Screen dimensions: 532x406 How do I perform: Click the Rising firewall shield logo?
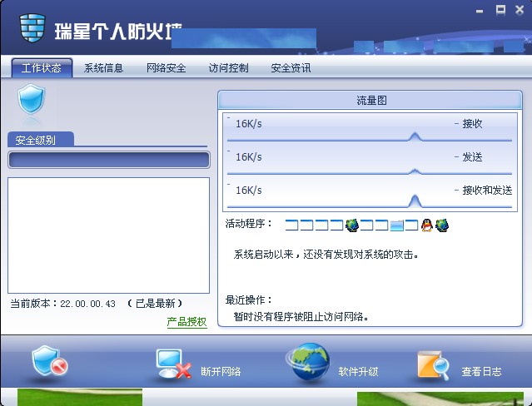32,27
